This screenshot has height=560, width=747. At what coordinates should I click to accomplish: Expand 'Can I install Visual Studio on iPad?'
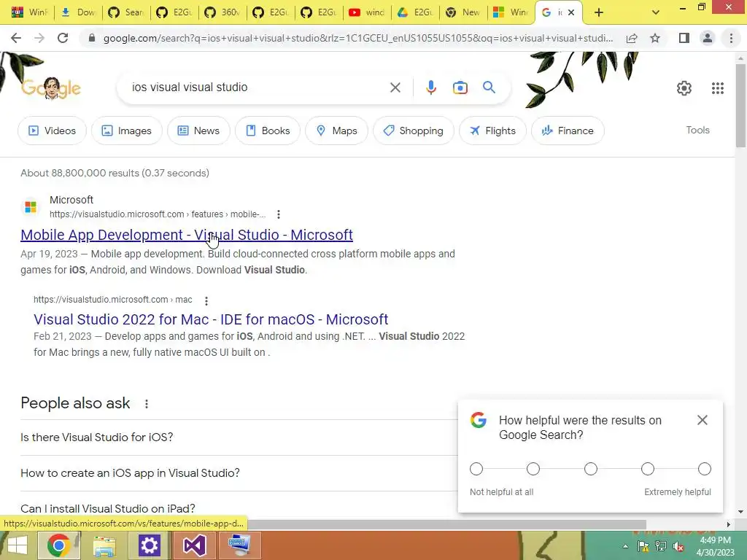coord(239,508)
